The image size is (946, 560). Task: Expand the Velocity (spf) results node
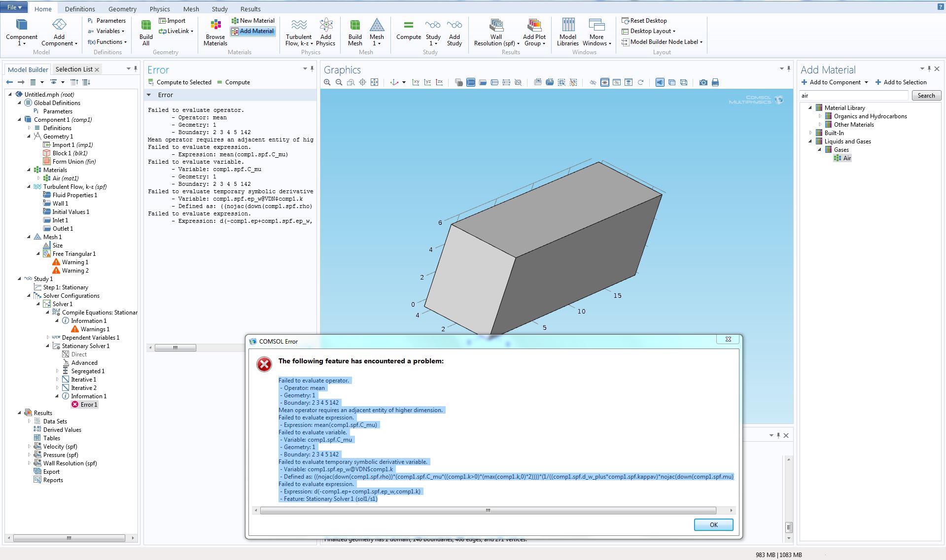pos(29,447)
